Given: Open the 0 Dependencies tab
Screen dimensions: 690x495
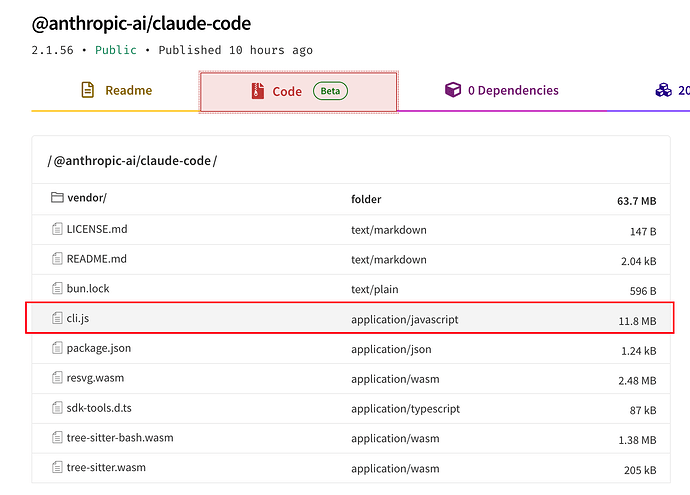Looking at the screenshot, I should click(502, 91).
